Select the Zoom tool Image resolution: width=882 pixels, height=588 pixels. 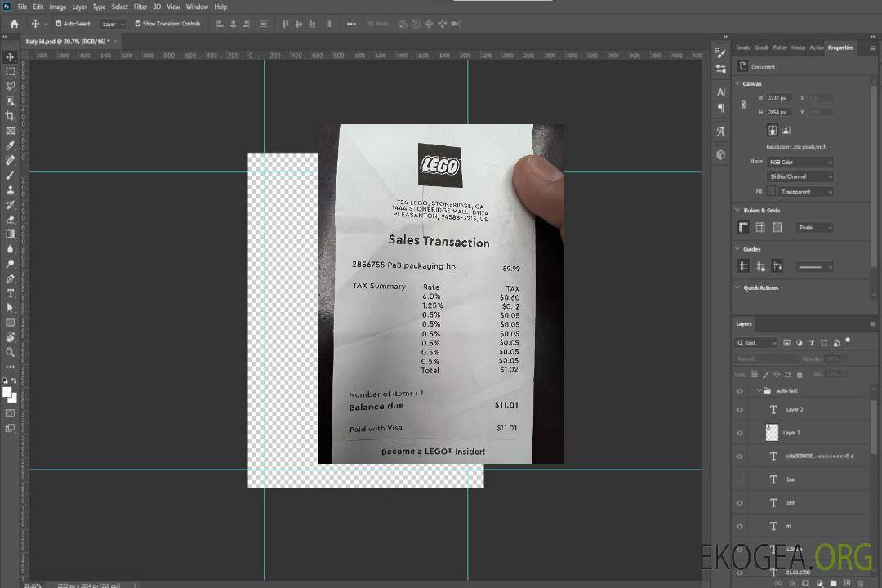tap(10, 352)
